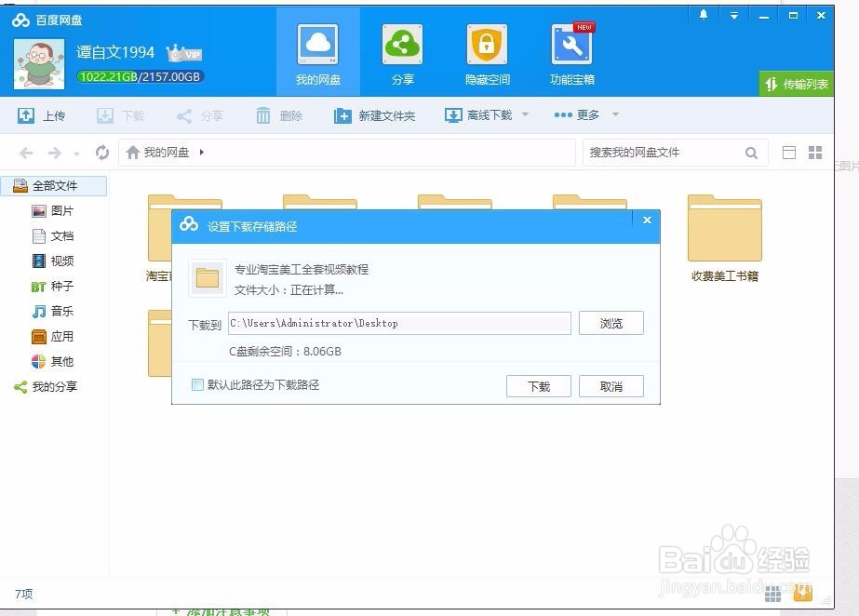Image resolution: width=859 pixels, height=616 pixels.
Task: Click the 取消 cancel button
Action: tap(611, 386)
